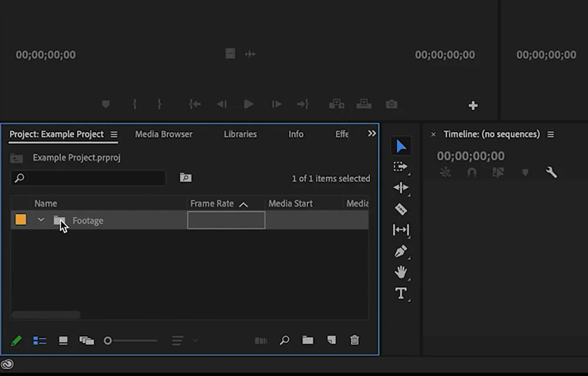Switch to the Libraries tab

tap(240, 134)
